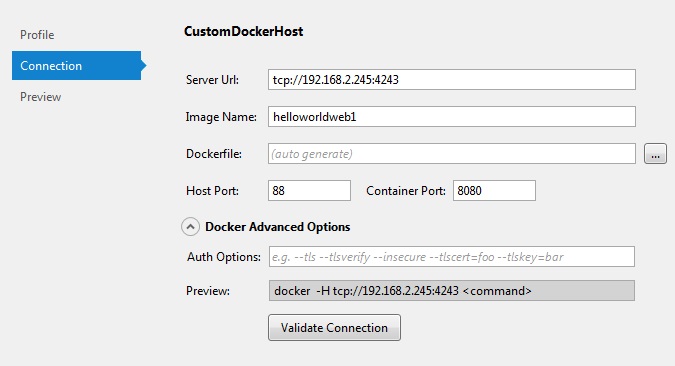The image size is (675, 366).
Task: Click the Host Port field
Action: coord(309,191)
